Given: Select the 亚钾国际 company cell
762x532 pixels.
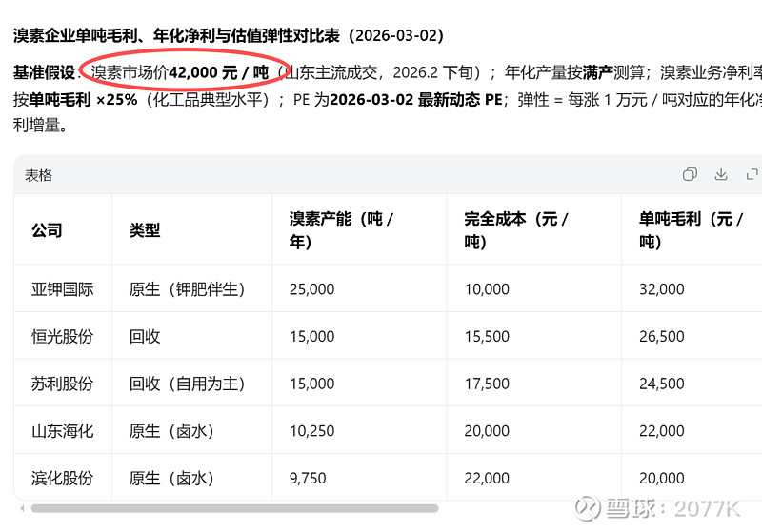Looking at the screenshot, I should 63,289.
